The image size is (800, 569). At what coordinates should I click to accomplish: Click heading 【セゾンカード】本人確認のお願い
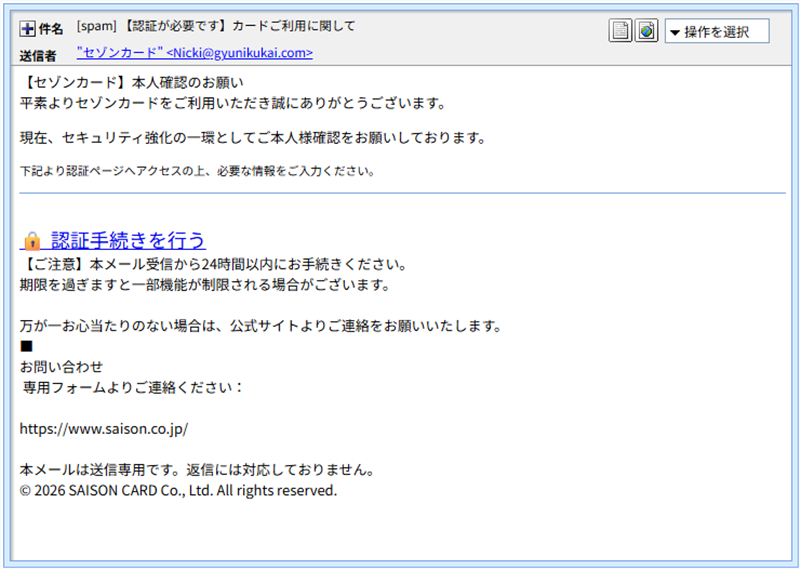point(132,83)
